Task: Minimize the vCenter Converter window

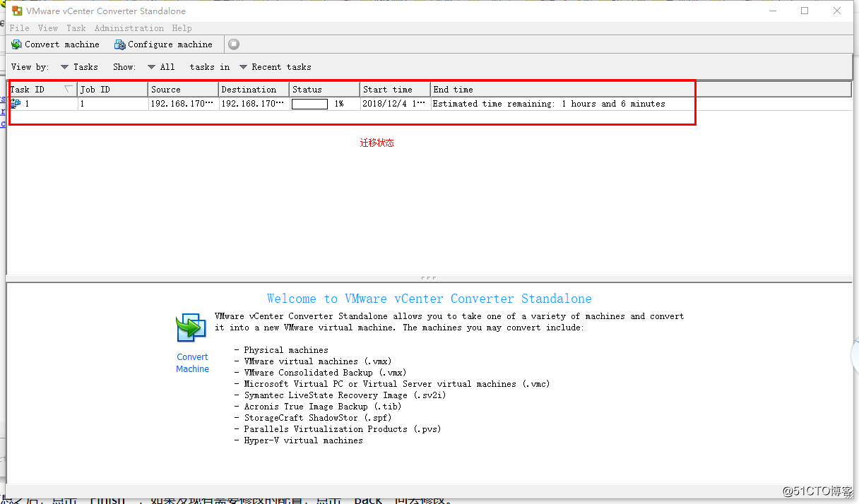Action: coord(772,11)
